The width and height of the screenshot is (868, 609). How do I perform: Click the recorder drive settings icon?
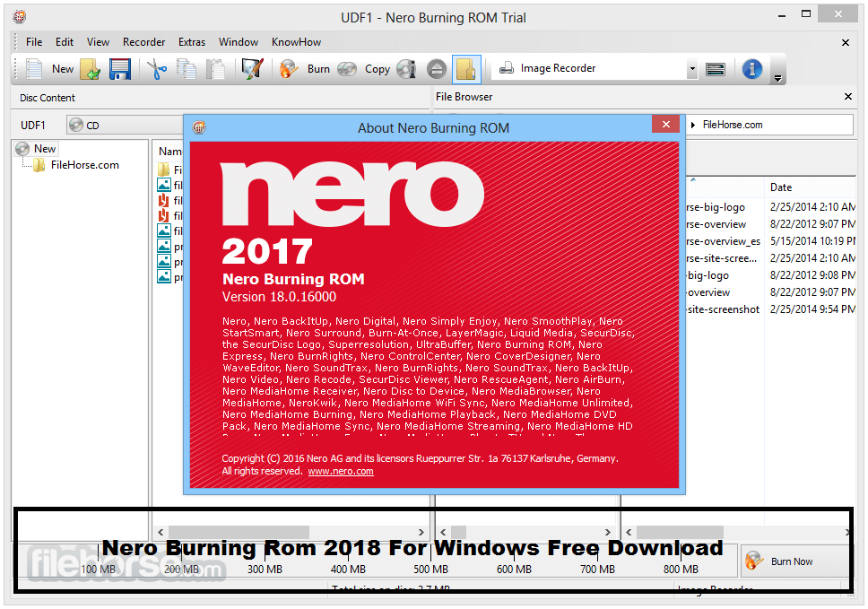[x=716, y=69]
